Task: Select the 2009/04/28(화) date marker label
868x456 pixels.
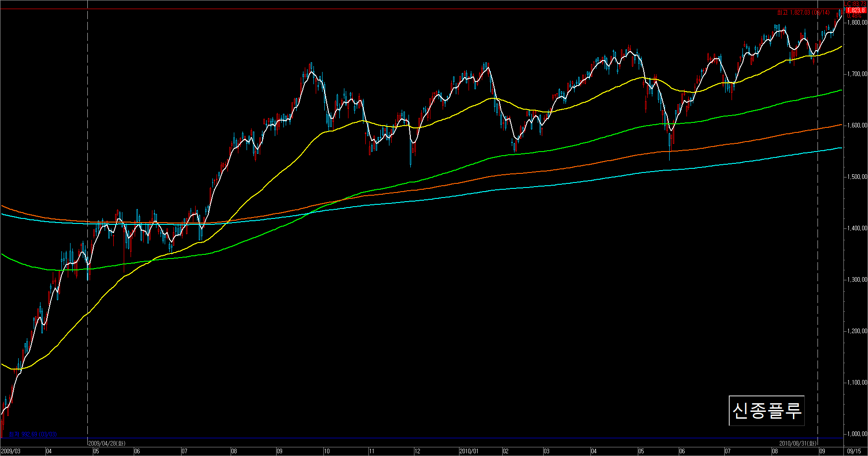Action: point(107,443)
